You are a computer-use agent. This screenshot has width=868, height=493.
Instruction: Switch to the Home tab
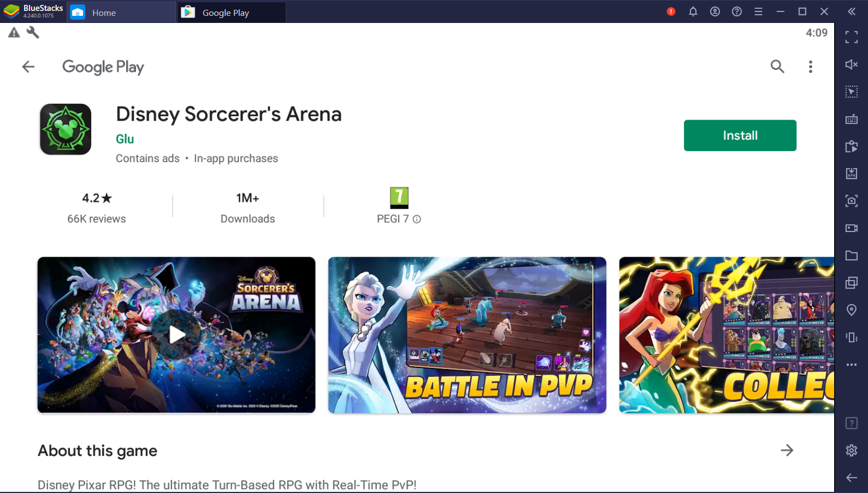click(121, 12)
